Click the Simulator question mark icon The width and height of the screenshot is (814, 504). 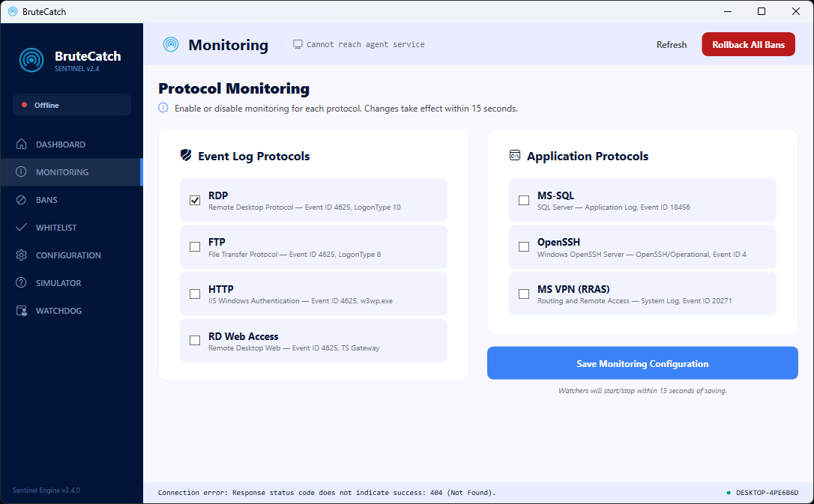[x=20, y=282]
